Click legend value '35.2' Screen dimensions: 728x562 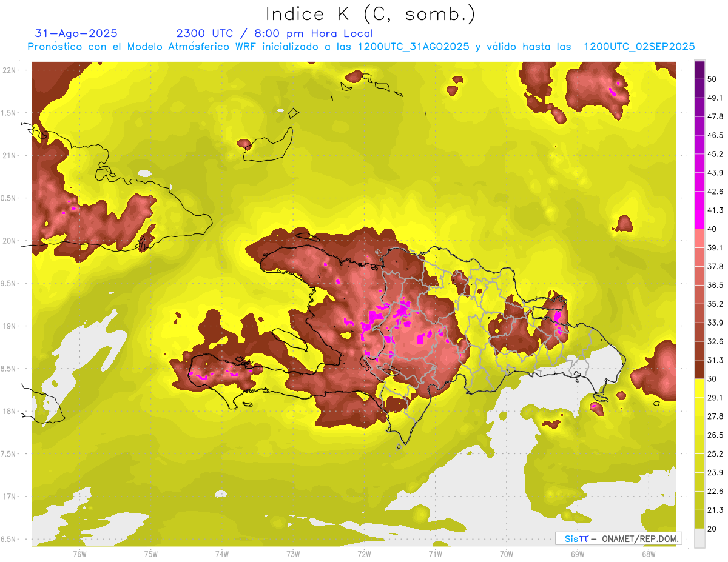click(x=715, y=304)
